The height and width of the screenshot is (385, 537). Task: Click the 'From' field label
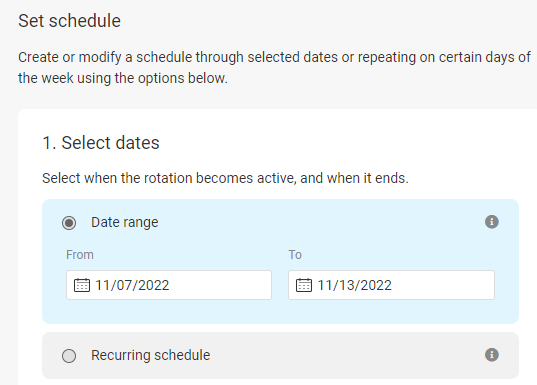pyautogui.click(x=80, y=255)
